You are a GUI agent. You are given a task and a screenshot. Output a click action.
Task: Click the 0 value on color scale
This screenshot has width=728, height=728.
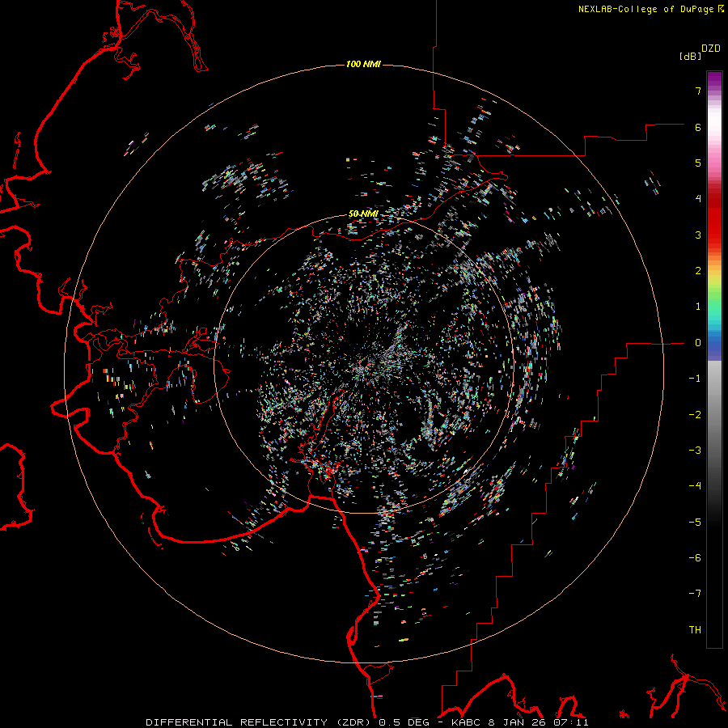[698, 343]
